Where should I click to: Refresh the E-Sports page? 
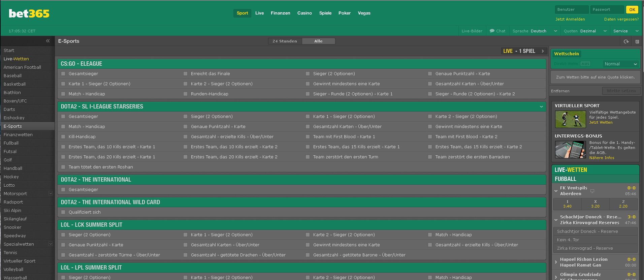(626, 41)
